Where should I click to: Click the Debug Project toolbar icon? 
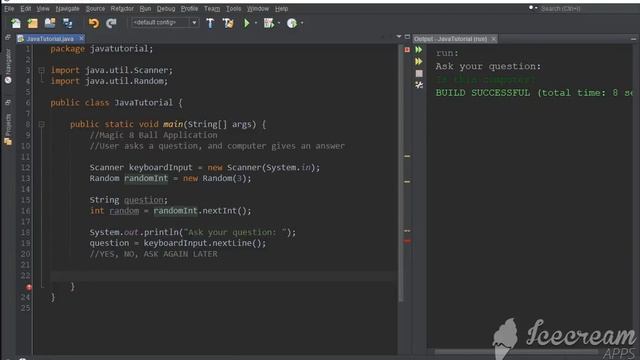point(269,23)
